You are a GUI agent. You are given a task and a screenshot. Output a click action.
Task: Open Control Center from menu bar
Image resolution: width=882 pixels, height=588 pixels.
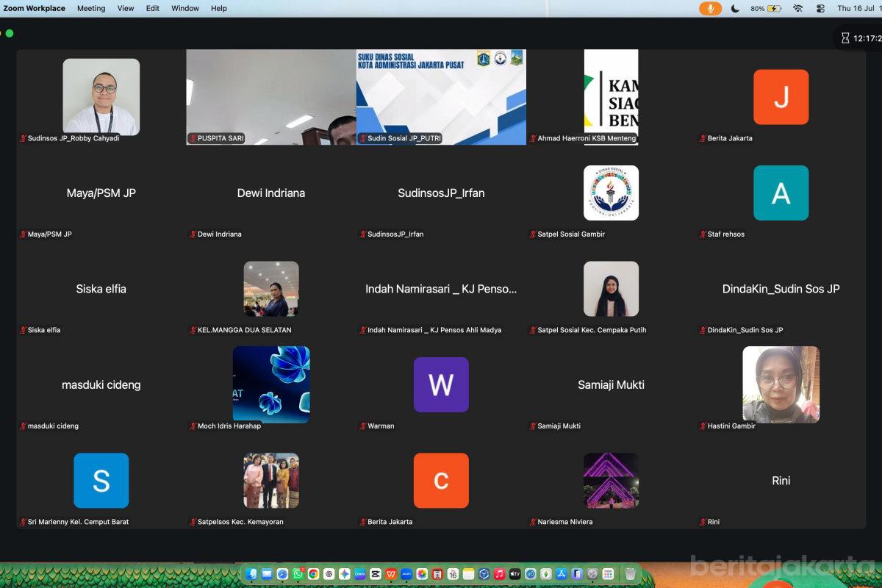coord(820,8)
